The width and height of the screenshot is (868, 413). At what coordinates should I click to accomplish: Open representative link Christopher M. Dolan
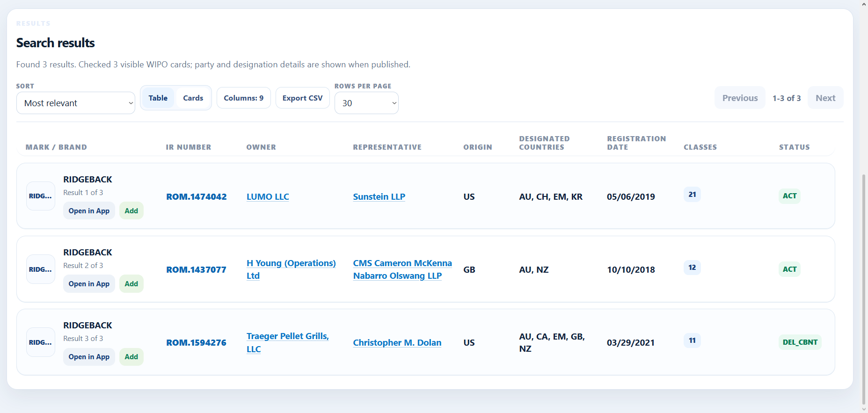[x=397, y=343]
